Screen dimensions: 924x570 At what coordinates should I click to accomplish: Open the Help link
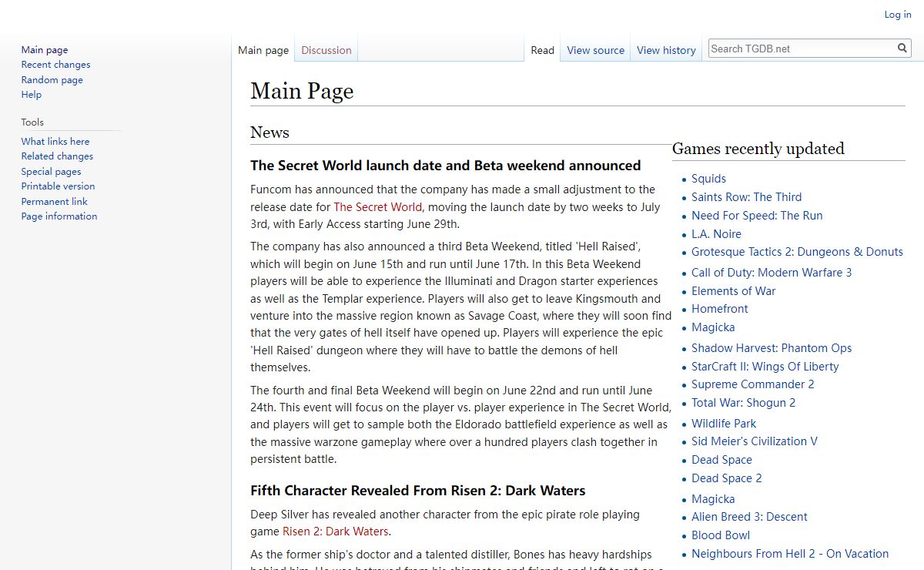tap(32, 95)
